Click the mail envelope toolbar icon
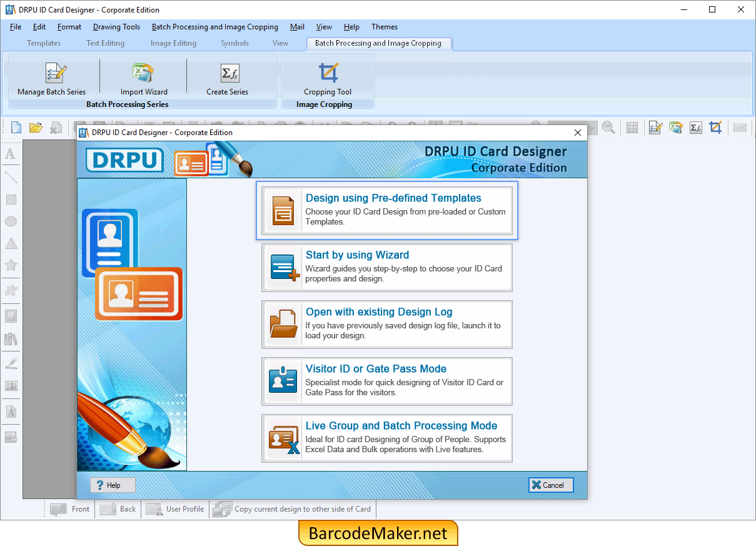This screenshot has width=756, height=546. point(740,128)
